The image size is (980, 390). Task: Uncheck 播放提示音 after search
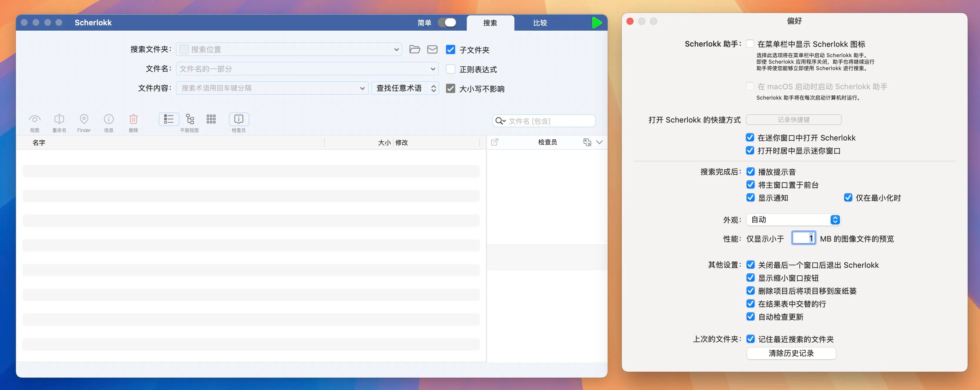point(750,172)
